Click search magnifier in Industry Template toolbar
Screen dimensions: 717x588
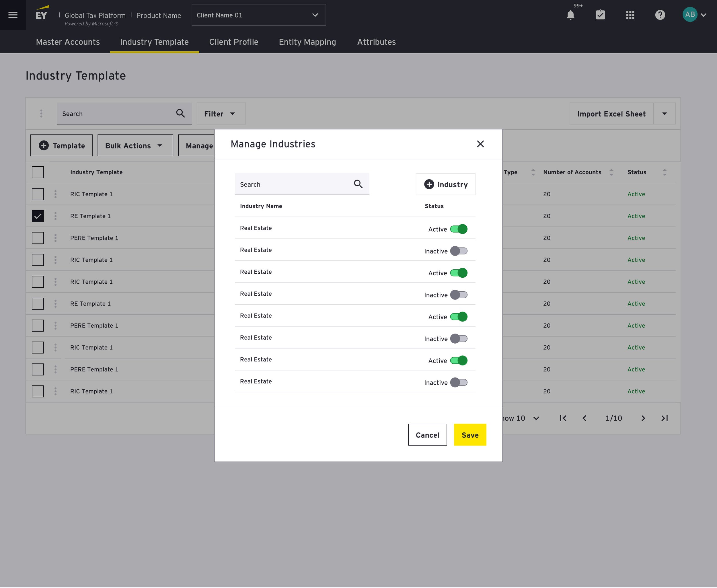click(180, 114)
